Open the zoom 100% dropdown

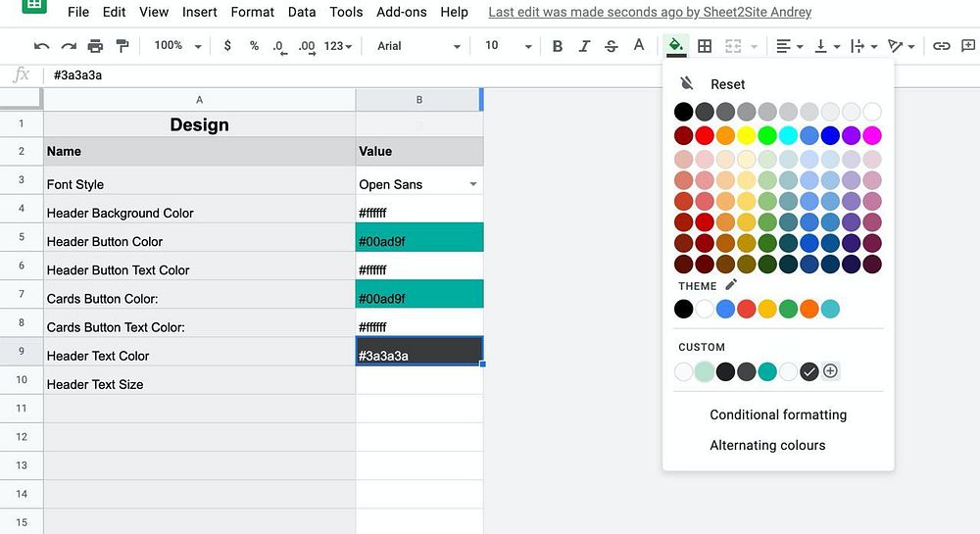click(x=176, y=46)
